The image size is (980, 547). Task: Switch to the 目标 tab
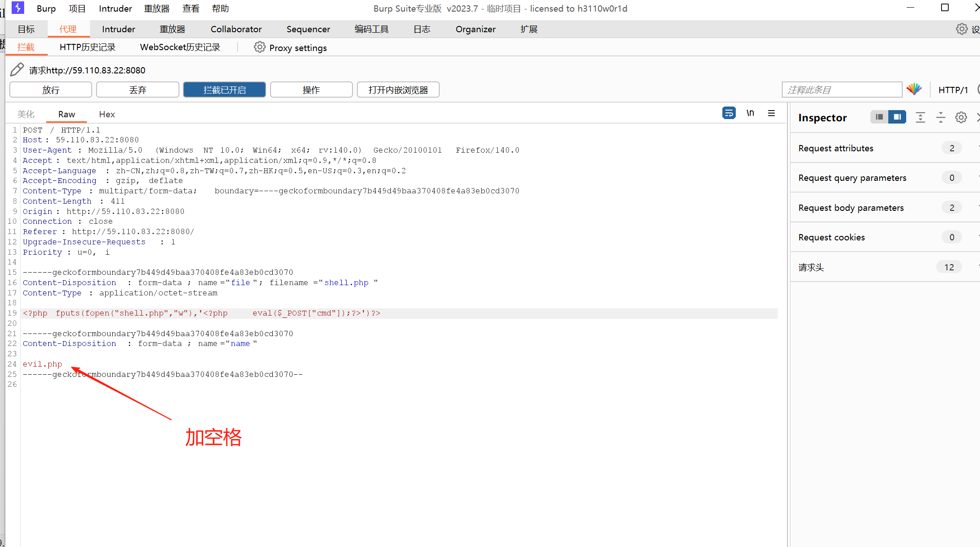coord(26,29)
